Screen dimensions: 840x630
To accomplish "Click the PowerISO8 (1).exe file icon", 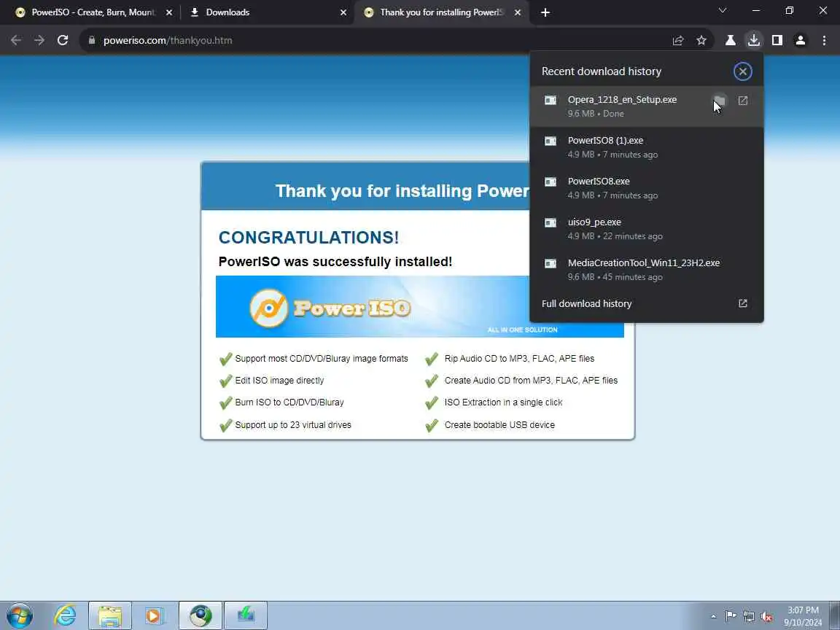I will [x=551, y=141].
